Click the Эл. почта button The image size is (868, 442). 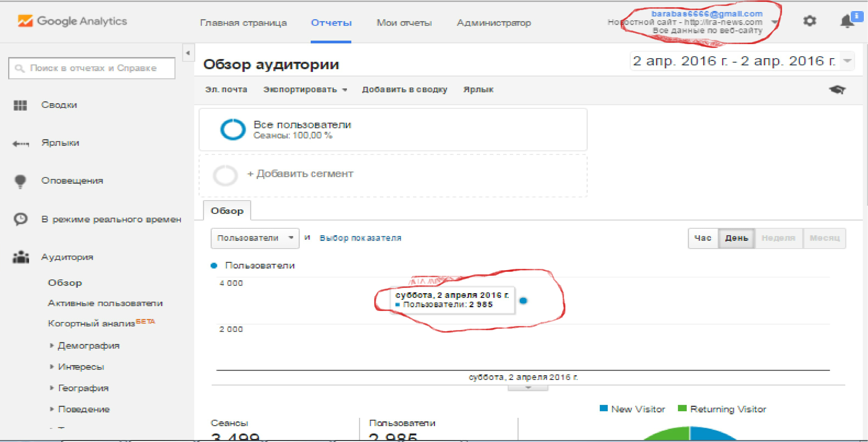226,89
